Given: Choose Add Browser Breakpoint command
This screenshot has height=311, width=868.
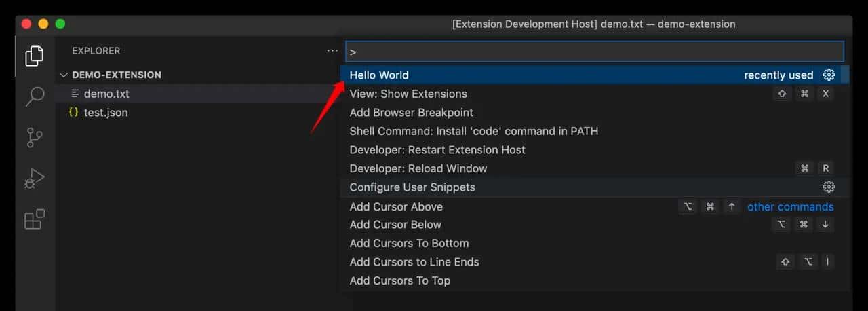Looking at the screenshot, I should point(411,113).
